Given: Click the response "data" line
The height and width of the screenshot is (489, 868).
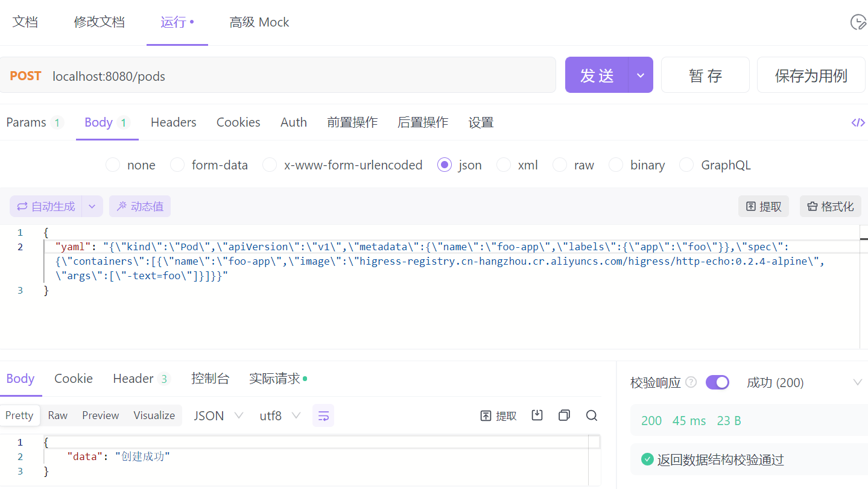Looking at the screenshot, I should pos(118,456).
